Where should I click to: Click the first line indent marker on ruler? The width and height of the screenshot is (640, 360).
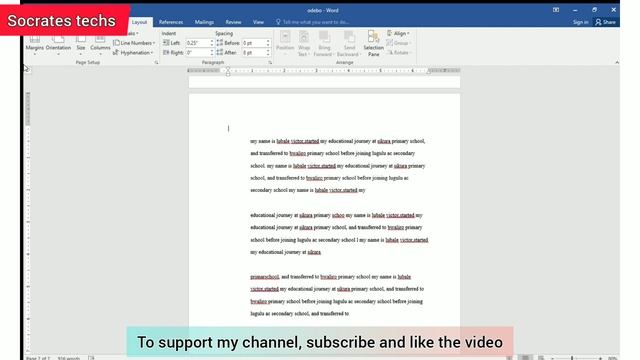(x=228, y=69)
